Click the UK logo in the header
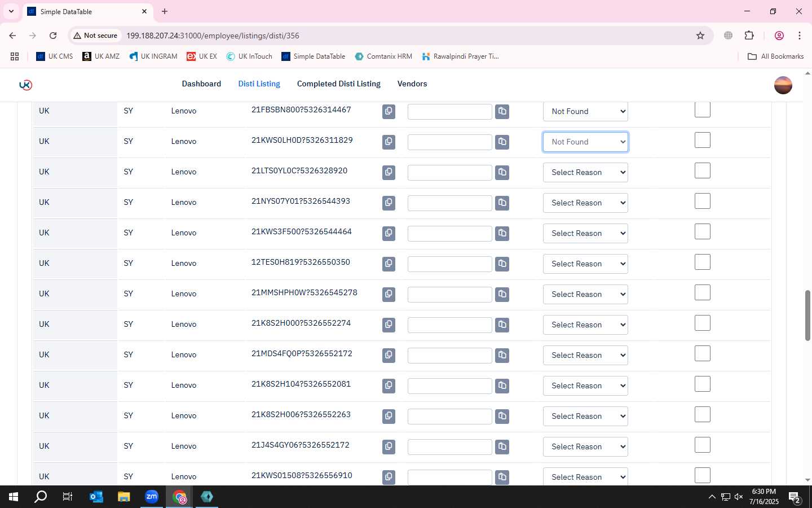The width and height of the screenshot is (812, 508). point(25,85)
